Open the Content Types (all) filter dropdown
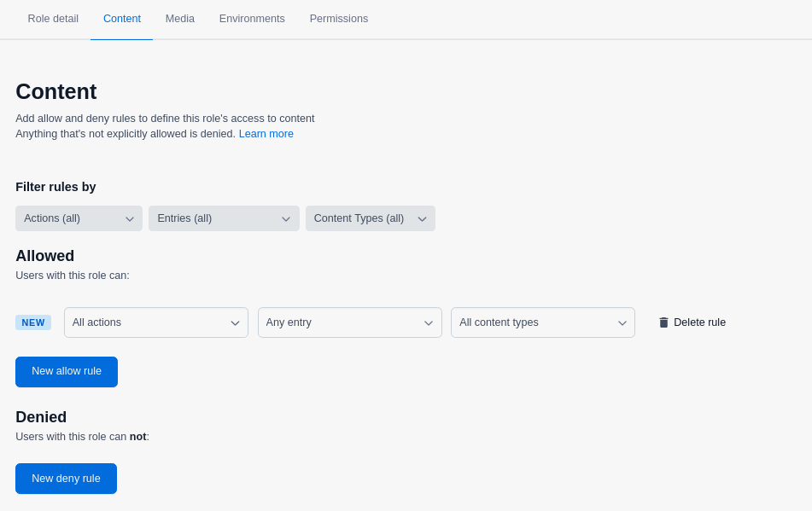This screenshot has width=812, height=511. pos(370,218)
